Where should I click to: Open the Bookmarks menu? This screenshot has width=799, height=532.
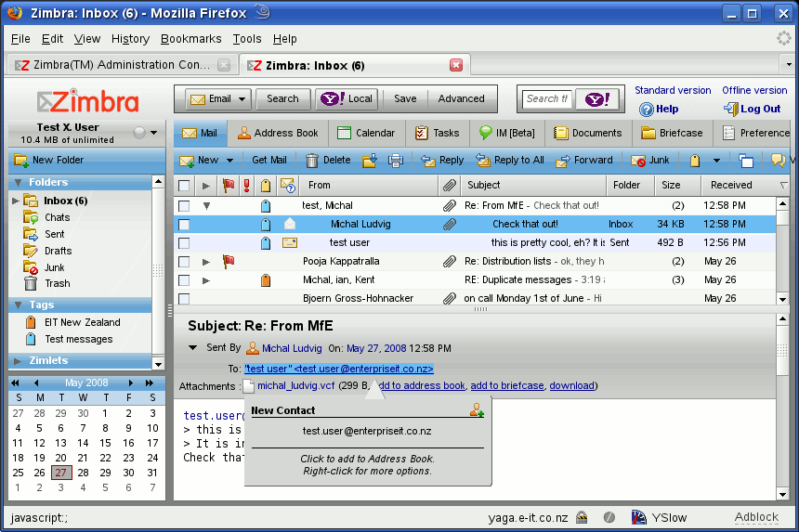191,39
